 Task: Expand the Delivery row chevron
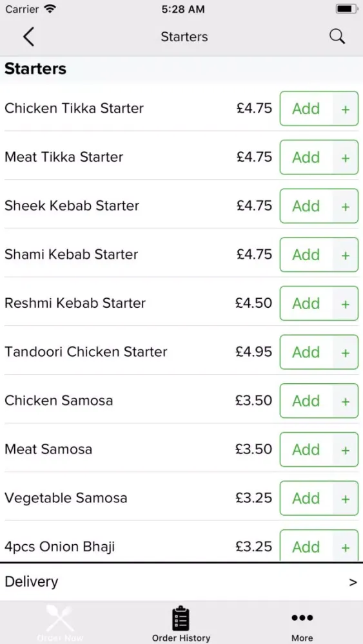point(353,582)
